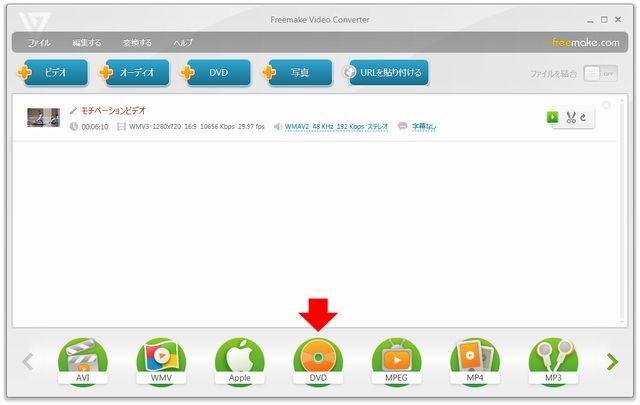Open the scissors edit tool

click(x=569, y=117)
